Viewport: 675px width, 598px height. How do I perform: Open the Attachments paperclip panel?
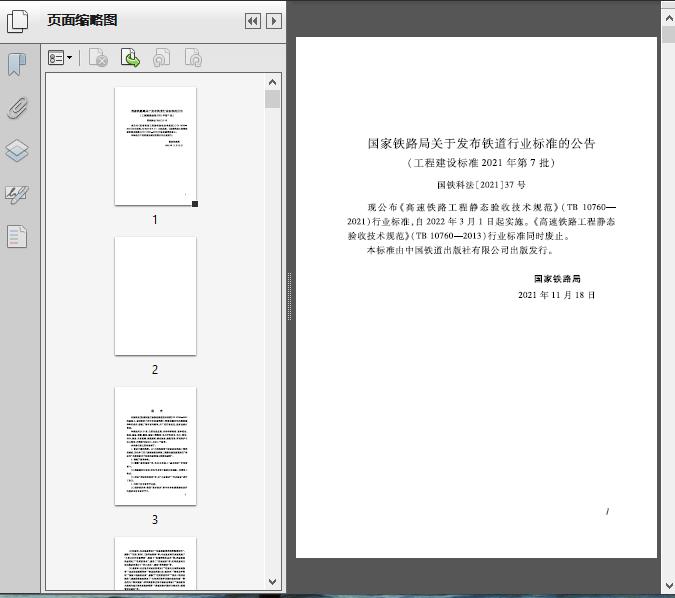click(17, 108)
